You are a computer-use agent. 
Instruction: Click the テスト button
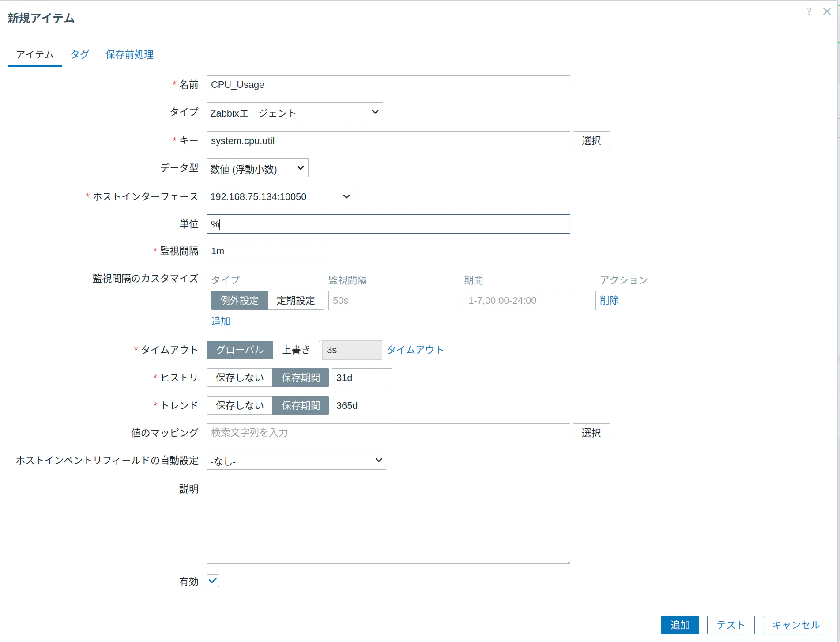click(x=731, y=625)
